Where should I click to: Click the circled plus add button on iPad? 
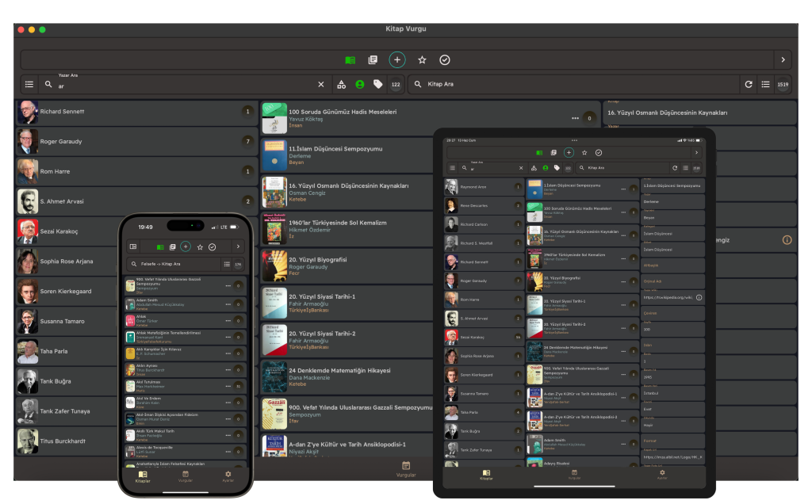569,153
